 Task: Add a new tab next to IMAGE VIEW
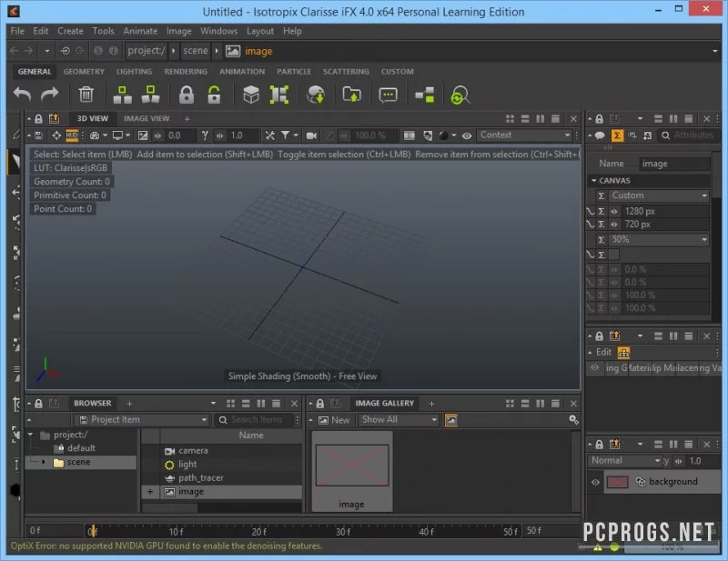(187, 119)
